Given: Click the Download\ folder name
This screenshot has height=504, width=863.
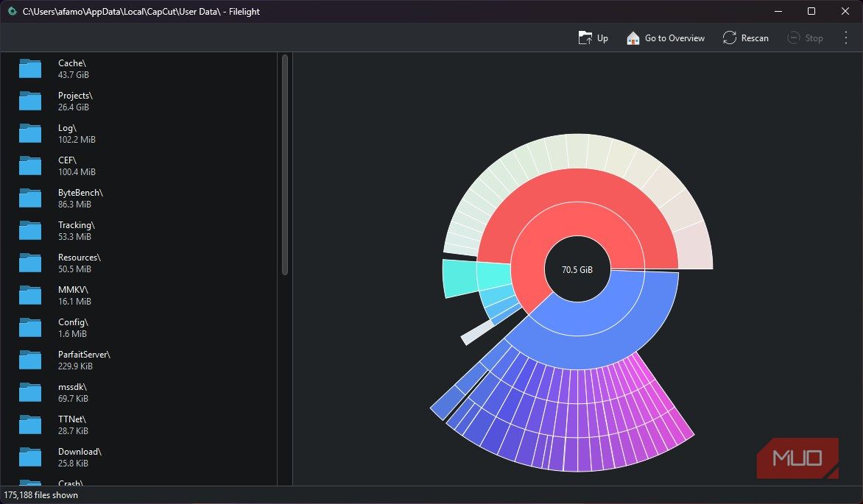Looking at the screenshot, I should tap(80, 452).
